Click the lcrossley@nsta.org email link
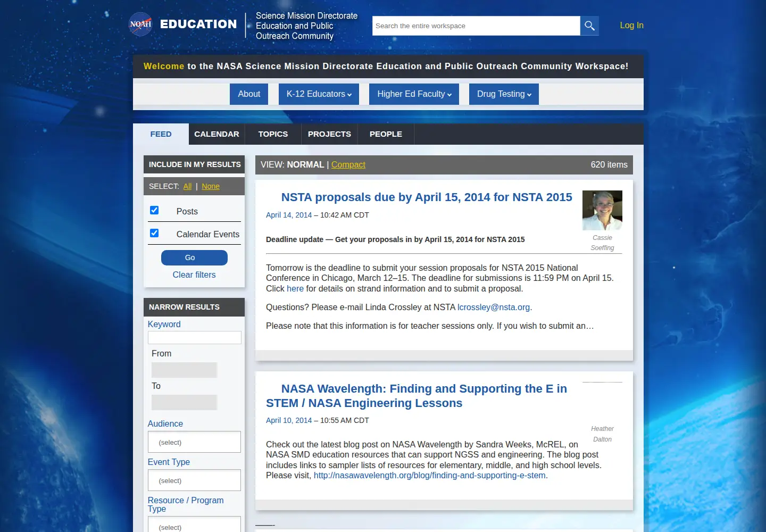The height and width of the screenshot is (532, 766). (494, 307)
